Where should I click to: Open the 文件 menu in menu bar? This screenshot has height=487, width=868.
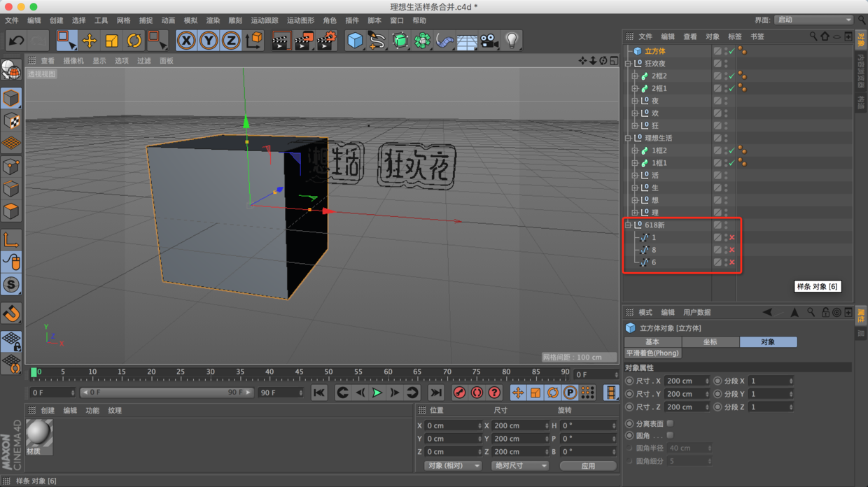[12, 20]
